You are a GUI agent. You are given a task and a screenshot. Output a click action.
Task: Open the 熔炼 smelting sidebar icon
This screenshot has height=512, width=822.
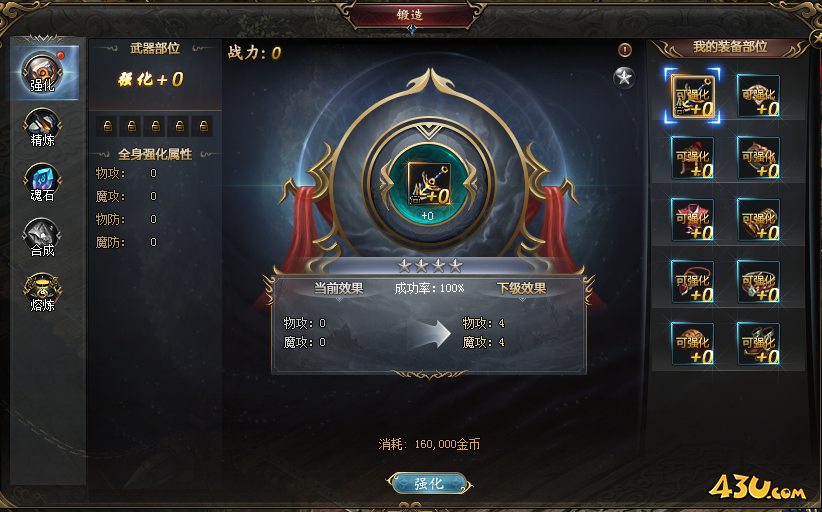click(x=42, y=292)
